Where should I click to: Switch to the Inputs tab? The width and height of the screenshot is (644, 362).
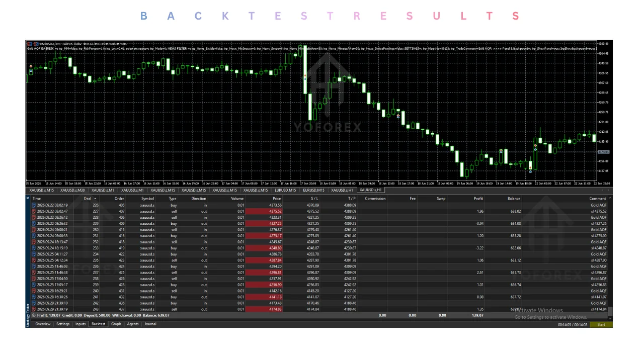(x=80, y=324)
